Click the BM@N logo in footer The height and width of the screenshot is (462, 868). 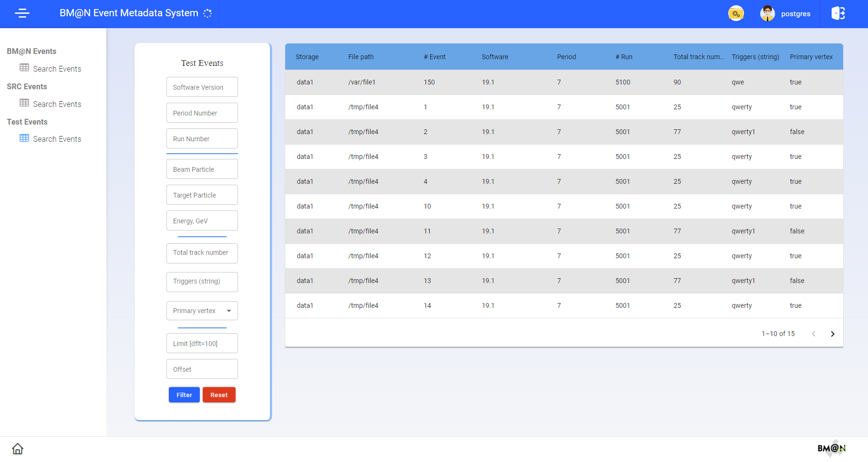pyautogui.click(x=831, y=448)
